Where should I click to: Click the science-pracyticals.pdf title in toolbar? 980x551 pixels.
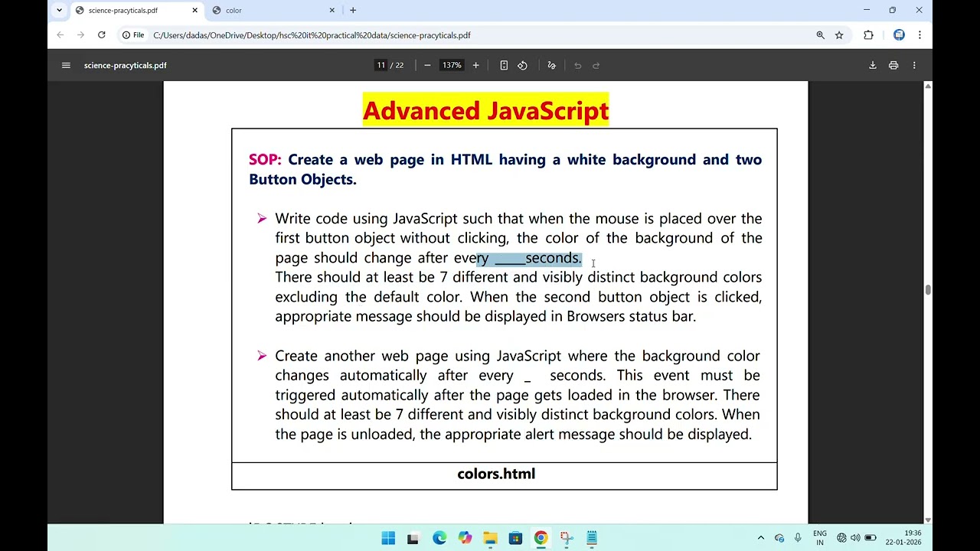pyautogui.click(x=126, y=65)
